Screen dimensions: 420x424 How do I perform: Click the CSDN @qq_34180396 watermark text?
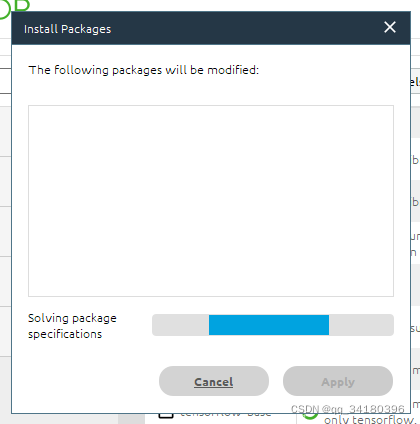tap(348, 409)
